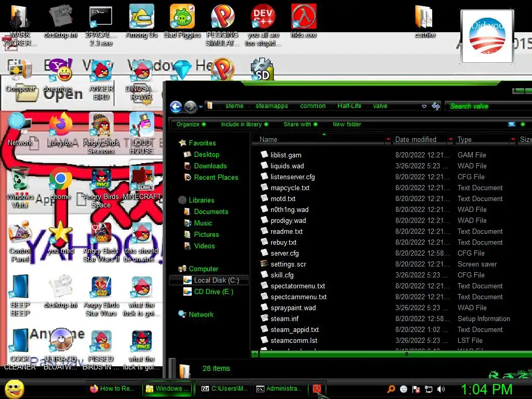
Task: Launch the furryfox Firefox shortcut
Action: (61, 129)
